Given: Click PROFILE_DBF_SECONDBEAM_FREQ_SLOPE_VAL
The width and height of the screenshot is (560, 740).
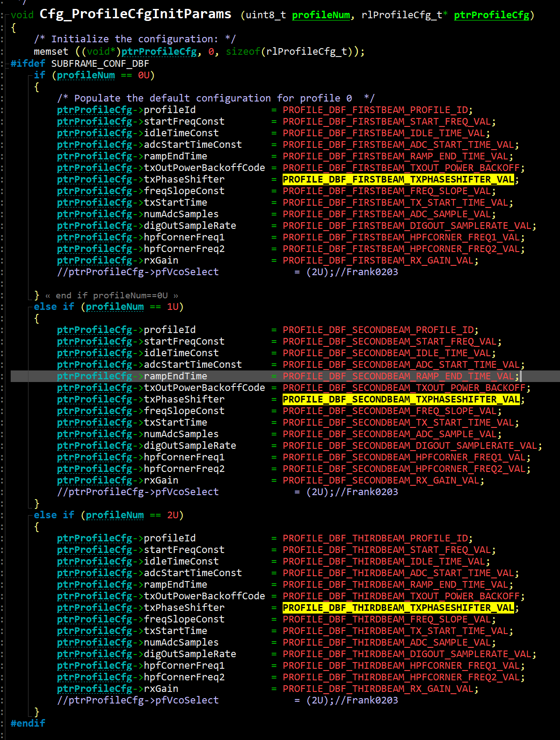Looking at the screenshot, I should [390, 411].
